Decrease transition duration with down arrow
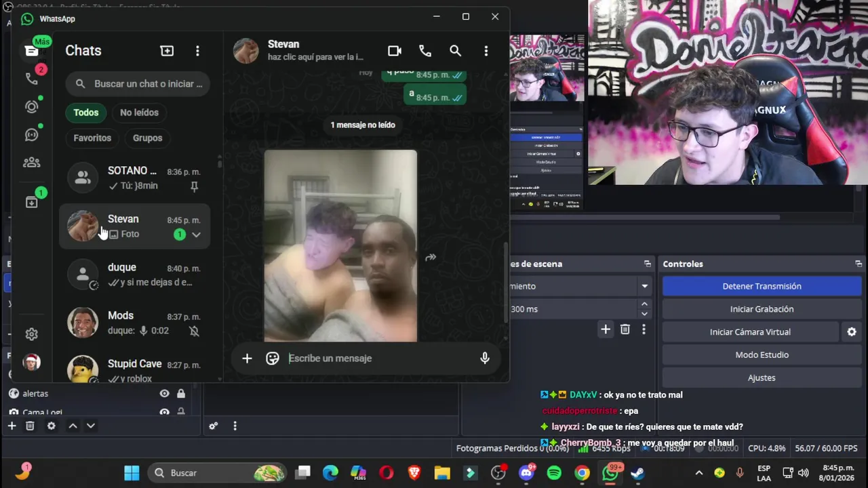868x488 pixels. 644,313
